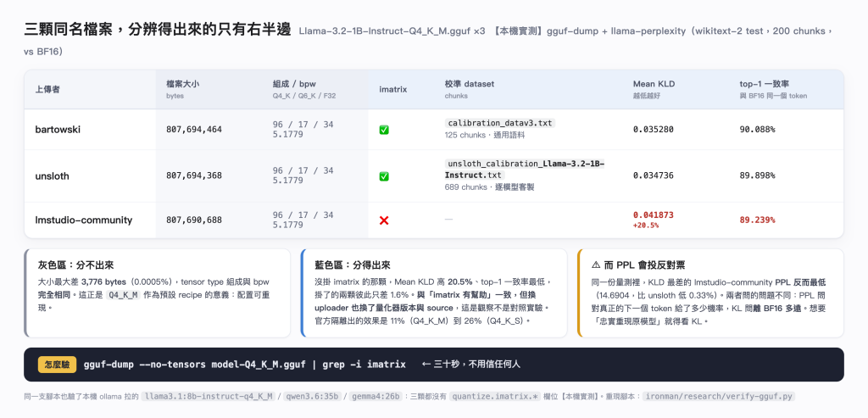Viewport: 868px width, 418px height.
Task: Click unsloth_calibration_Llama-3.2-1B-Instruct.txt dataset name
Action: [x=525, y=169]
